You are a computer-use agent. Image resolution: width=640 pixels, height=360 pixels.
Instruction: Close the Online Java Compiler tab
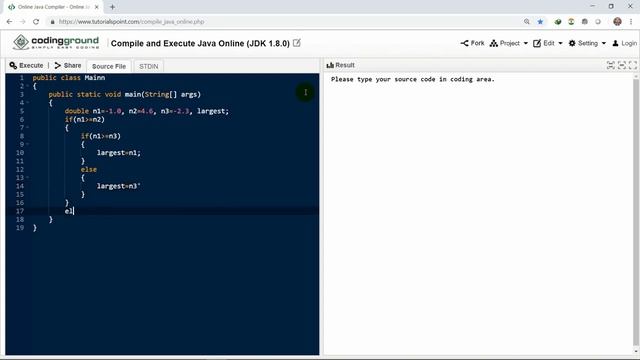click(x=97, y=7)
